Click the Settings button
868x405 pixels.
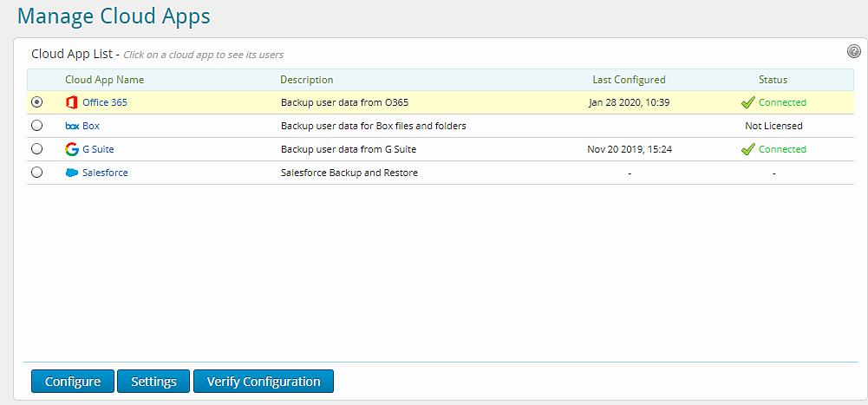[x=153, y=382]
